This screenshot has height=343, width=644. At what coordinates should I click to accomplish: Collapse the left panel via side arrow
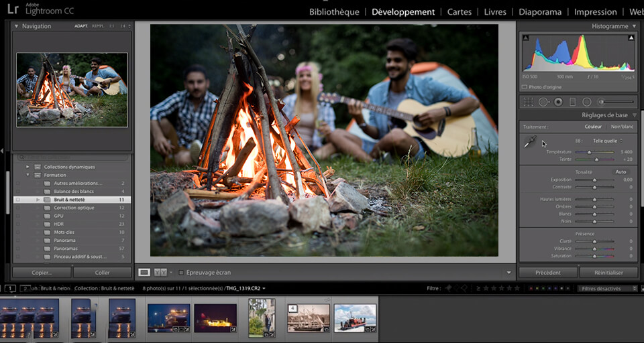point(2,151)
